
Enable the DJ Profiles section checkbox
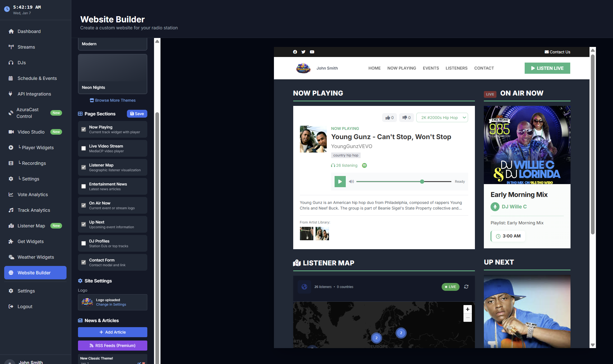(x=84, y=243)
